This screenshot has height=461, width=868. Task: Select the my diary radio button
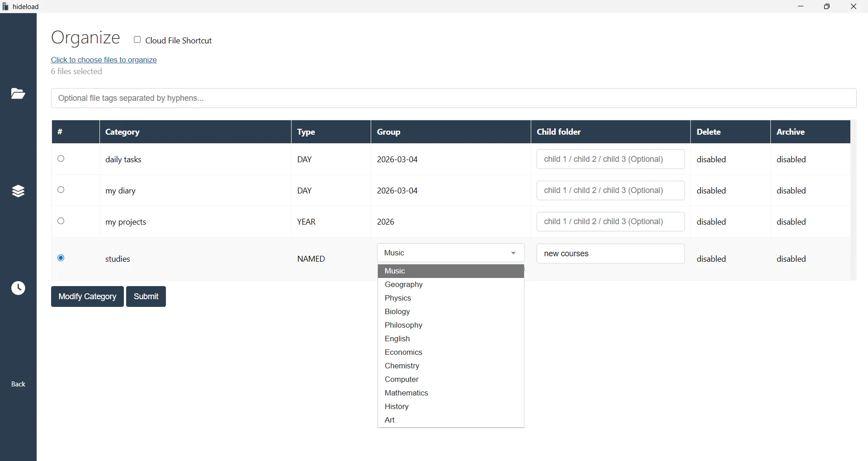click(x=61, y=190)
